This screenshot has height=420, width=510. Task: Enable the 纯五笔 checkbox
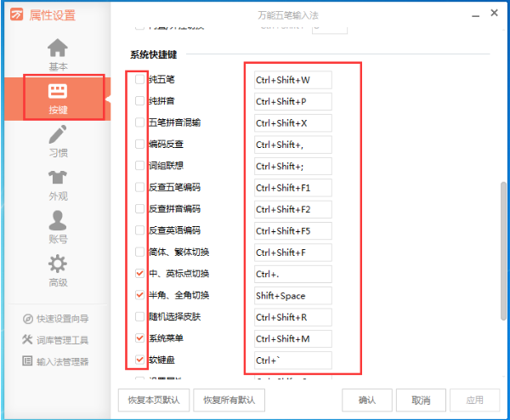point(139,79)
